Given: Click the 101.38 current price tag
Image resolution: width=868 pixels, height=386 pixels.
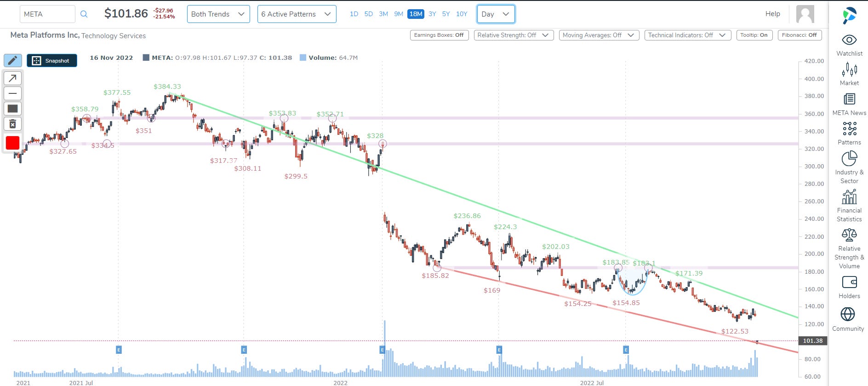Looking at the screenshot, I should point(813,341).
